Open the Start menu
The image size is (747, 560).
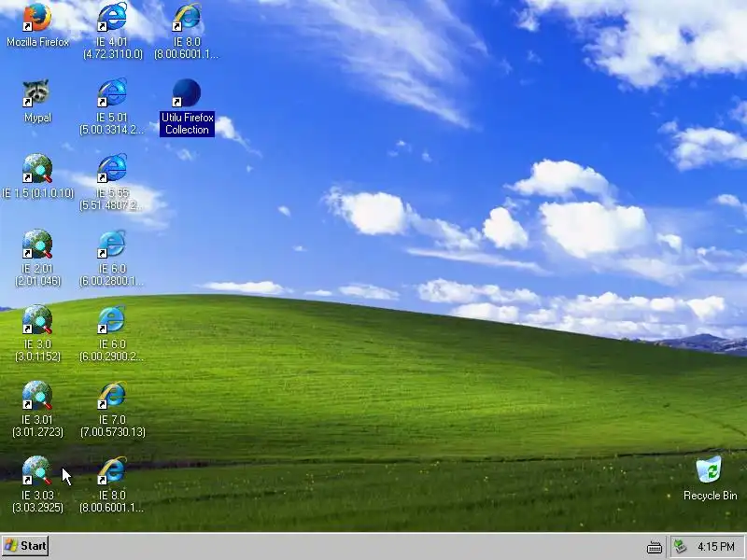pyautogui.click(x=26, y=546)
